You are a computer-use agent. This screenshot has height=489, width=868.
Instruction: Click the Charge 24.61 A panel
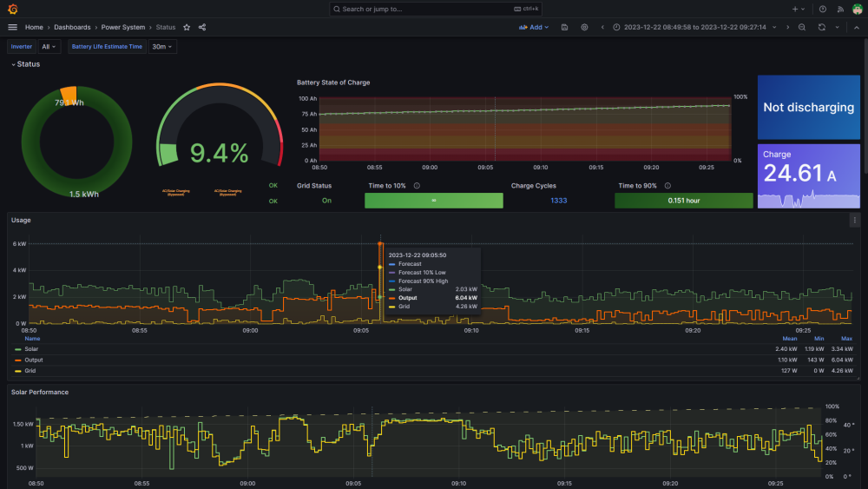(809, 176)
